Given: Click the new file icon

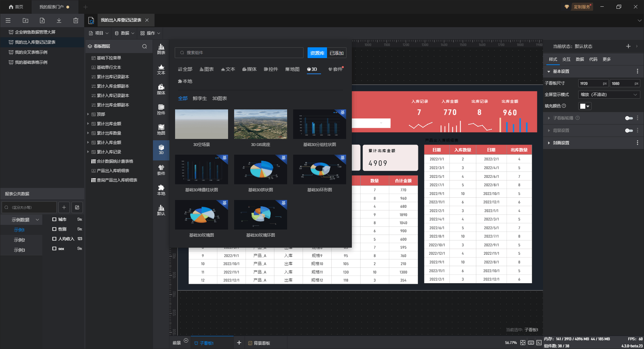Looking at the screenshot, I should click(42, 20).
